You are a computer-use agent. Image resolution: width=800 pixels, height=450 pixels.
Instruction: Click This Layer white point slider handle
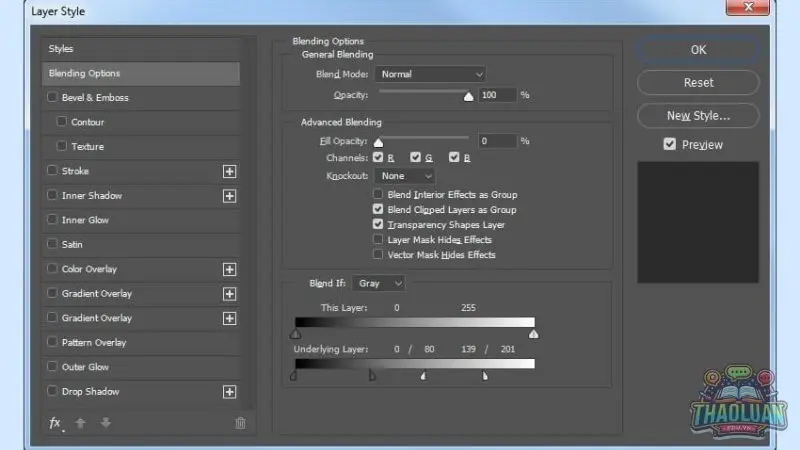click(x=534, y=334)
